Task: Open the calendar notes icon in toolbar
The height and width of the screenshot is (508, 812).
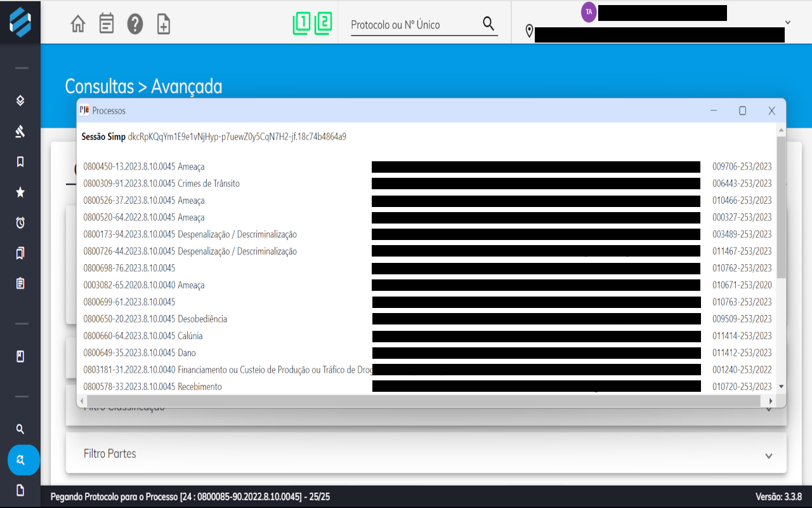Action: pyautogui.click(x=107, y=24)
